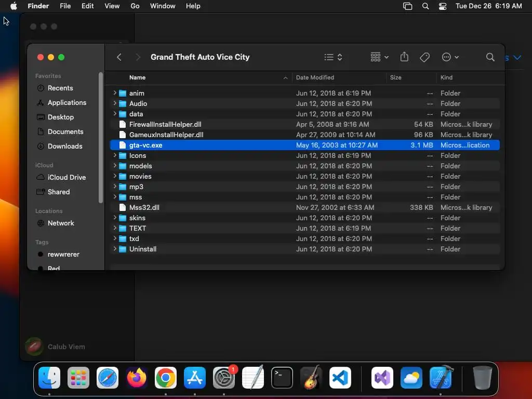This screenshot has height=399, width=532.
Task: Launch Google Chrome from the Dock
Action: (x=166, y=378)
